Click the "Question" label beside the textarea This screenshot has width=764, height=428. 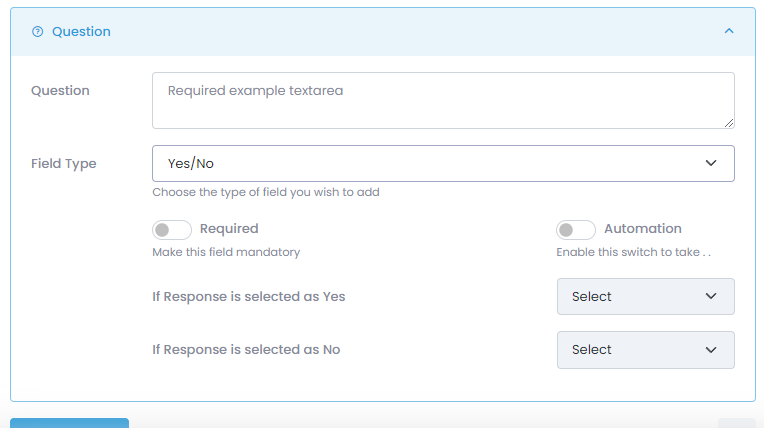pyautogui.click(x=60, y=91)
